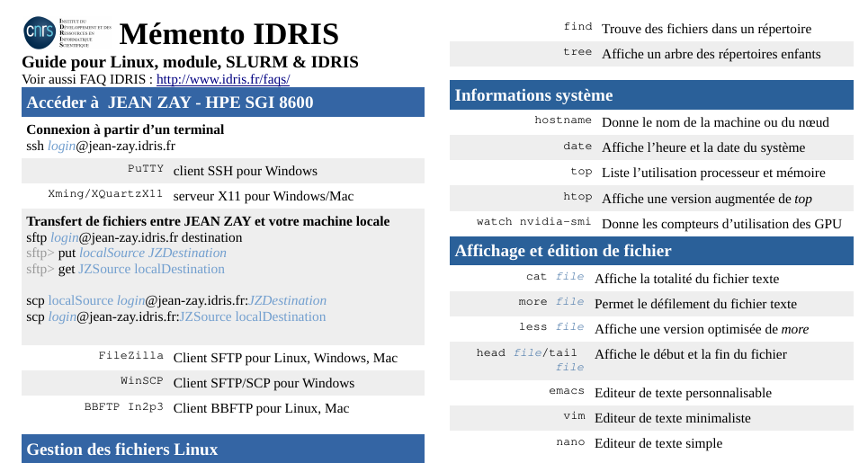868x463 pixels.
Task: Click the Accéder à JEAN ZAY heading
Action: (170, 102)
